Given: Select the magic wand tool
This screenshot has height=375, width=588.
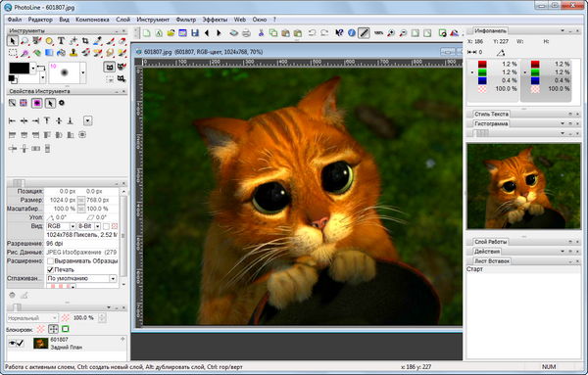Looking at the screenshot, I should 24,53.
